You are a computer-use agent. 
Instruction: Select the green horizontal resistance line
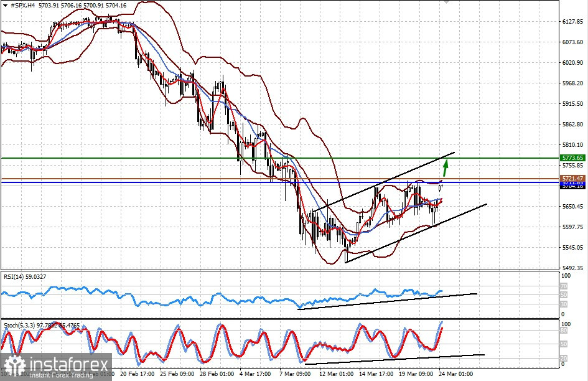[x=187, y=158]
